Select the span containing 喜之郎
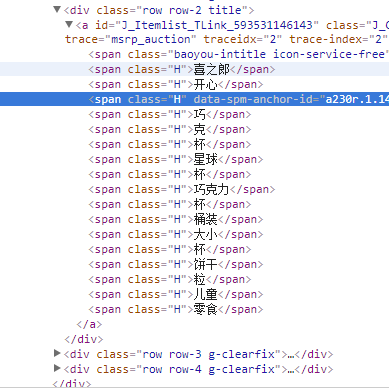Image resolution: width=389 pixels, height=390 pixels. (x=182, y=69)
